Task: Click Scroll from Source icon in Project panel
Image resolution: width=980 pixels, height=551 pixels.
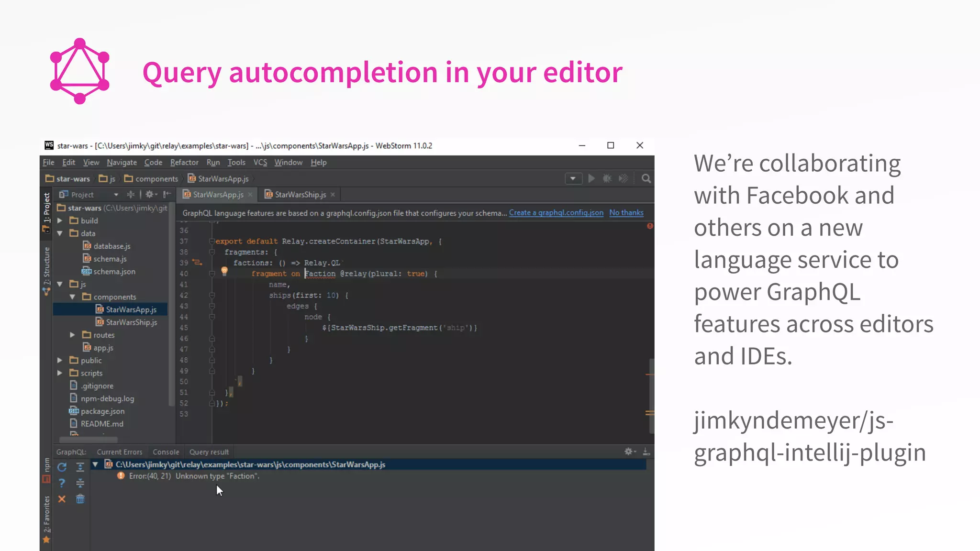Action: pos(131,194)
